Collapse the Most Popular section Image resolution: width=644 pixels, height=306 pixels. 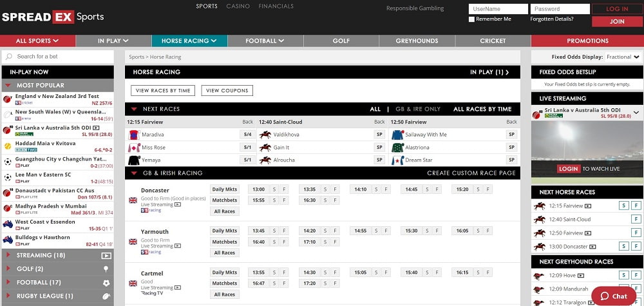tap(8, 86)
